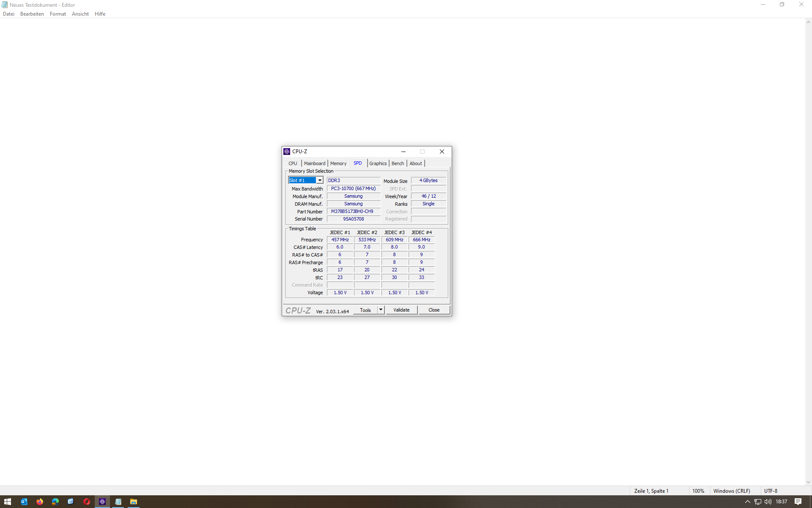Viewport: 812px width, 508px height.
Task: Open the volume speaker tray icon
Action: click(x=768, y=502)
